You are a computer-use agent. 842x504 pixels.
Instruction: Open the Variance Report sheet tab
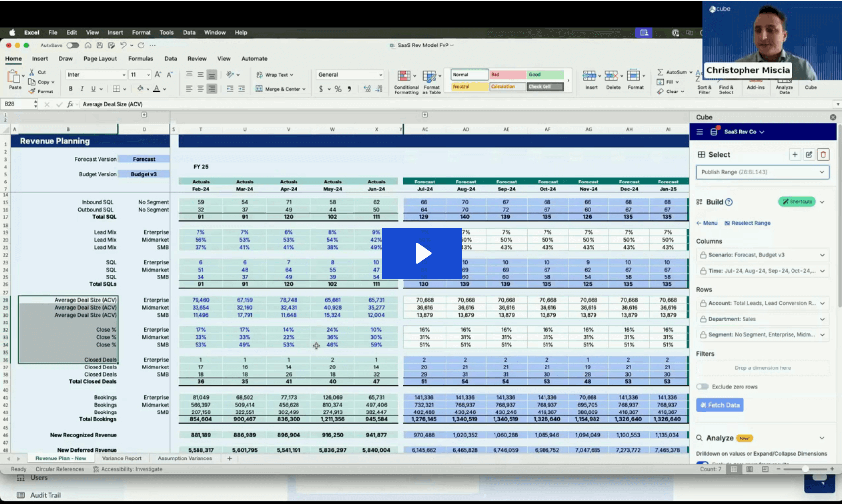pos(122,458)
